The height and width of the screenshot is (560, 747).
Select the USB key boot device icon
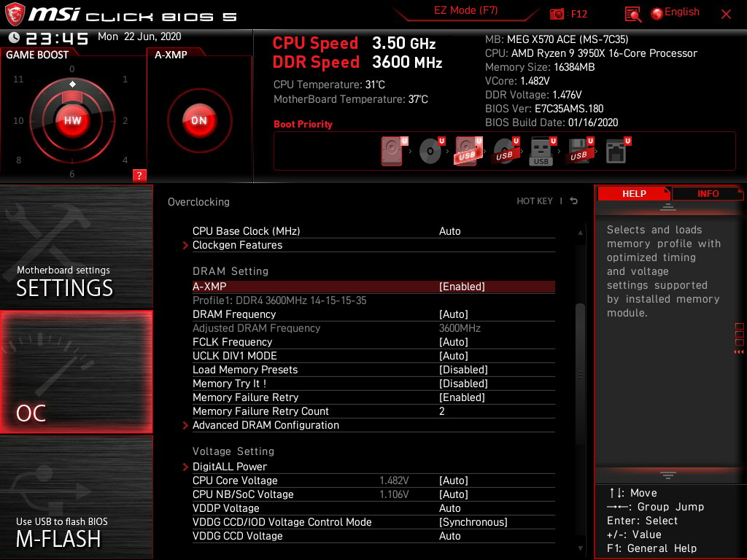click(x=542, y=151)
